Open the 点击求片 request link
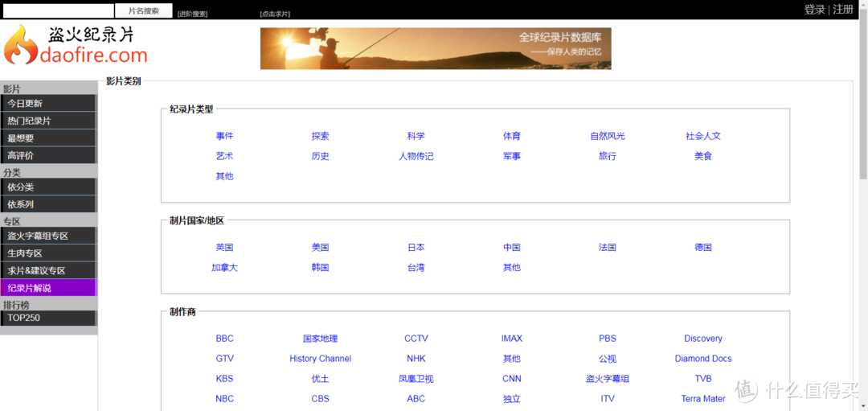 (x=275, y=14)
